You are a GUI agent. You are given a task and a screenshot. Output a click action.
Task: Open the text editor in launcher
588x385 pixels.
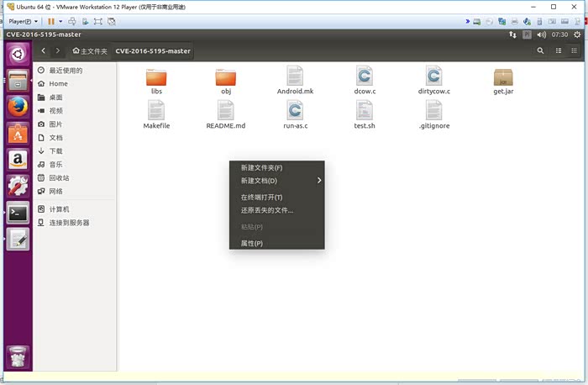click(18, 240)
